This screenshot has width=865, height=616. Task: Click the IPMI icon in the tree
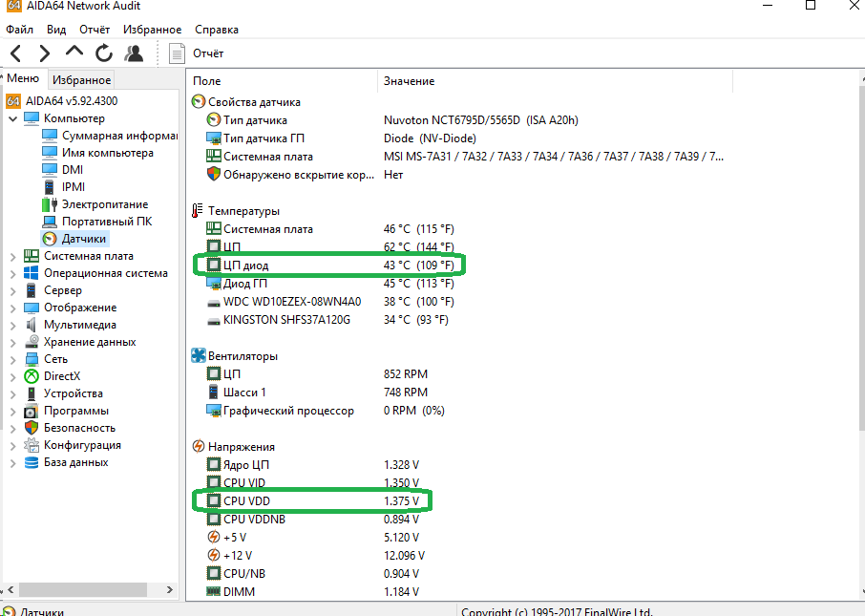pyautogui.click(x=50, y=187)
